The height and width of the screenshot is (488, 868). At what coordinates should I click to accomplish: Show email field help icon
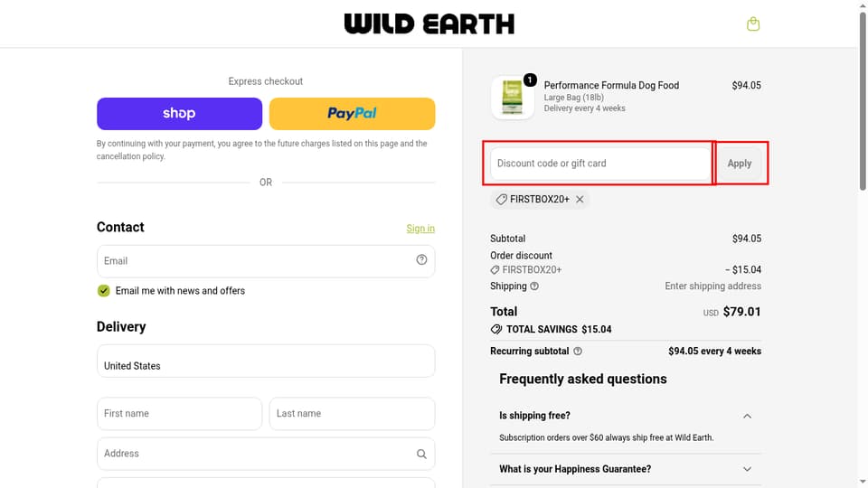pyautogui.click(x=422, y=259)
